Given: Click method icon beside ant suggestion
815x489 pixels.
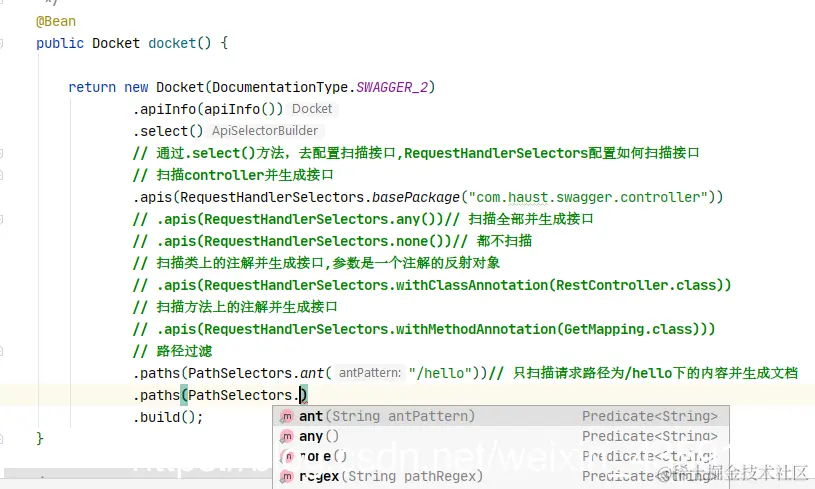Looking at the screenshot, I should 287,416.
